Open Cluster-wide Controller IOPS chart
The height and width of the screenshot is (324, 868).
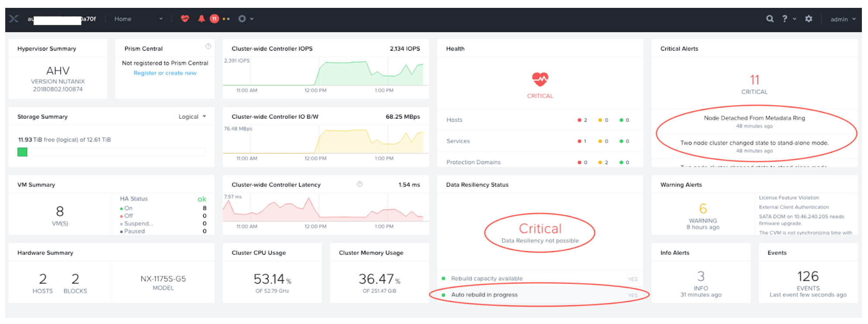coord(326,72)
